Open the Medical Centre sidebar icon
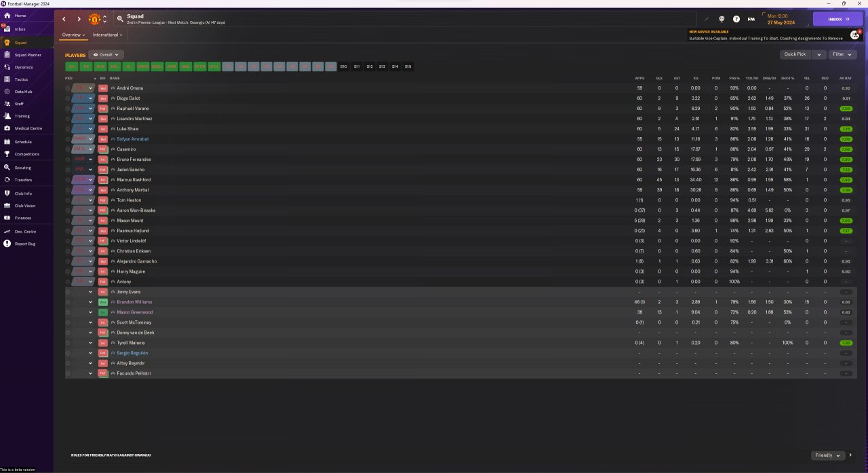This screenshot has width=868, height=473. [x=7, y=128]
